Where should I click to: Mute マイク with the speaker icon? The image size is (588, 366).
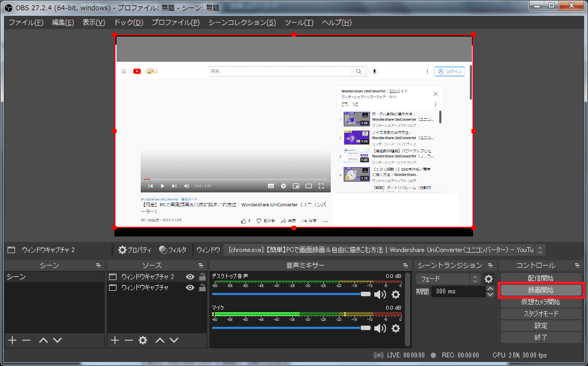click(380, 328)
